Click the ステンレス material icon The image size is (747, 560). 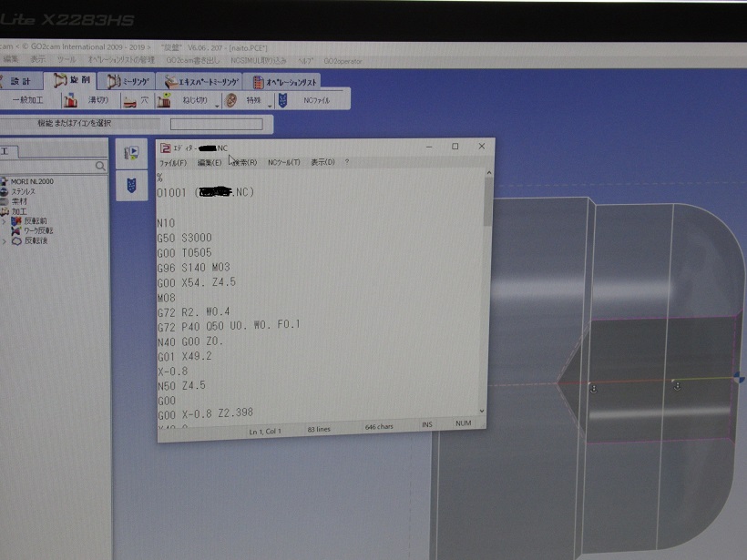(5, 191)
